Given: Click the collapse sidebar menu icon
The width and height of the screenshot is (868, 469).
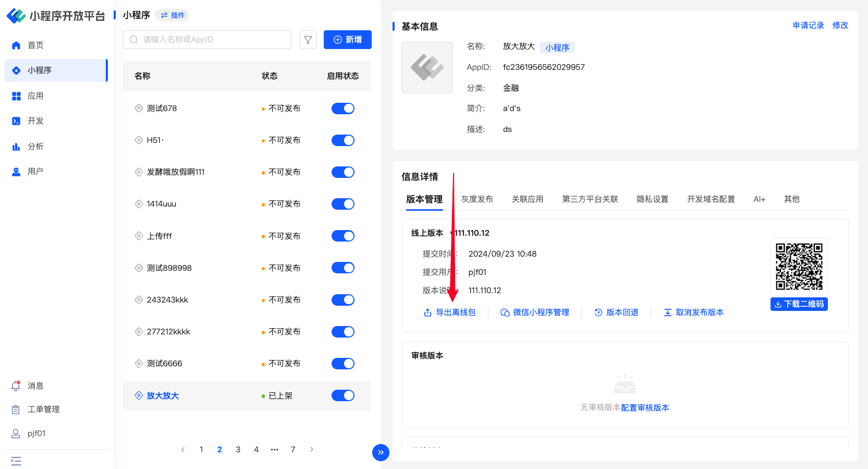Looking at the screenshot, I should [16, 461].
